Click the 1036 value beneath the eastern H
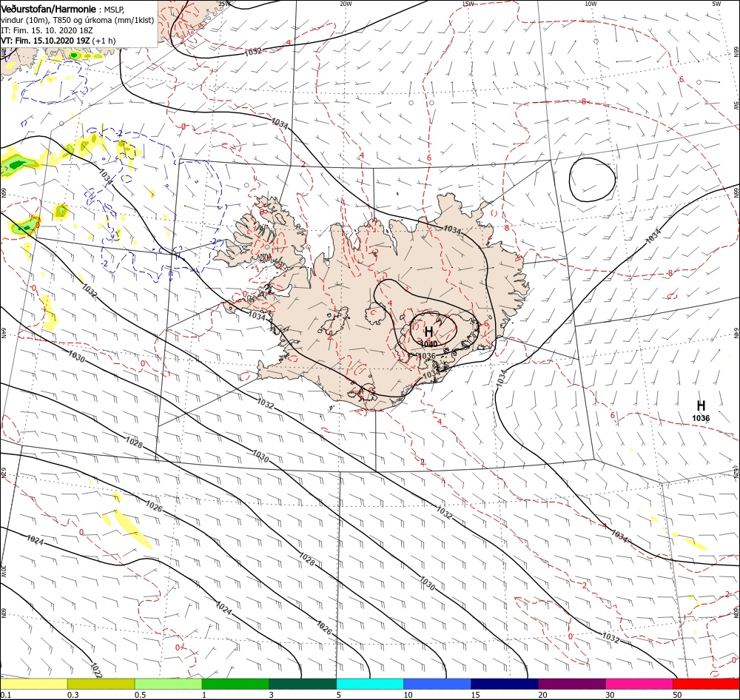This screenshot has width=740, height=700. [x=701, y=418]
